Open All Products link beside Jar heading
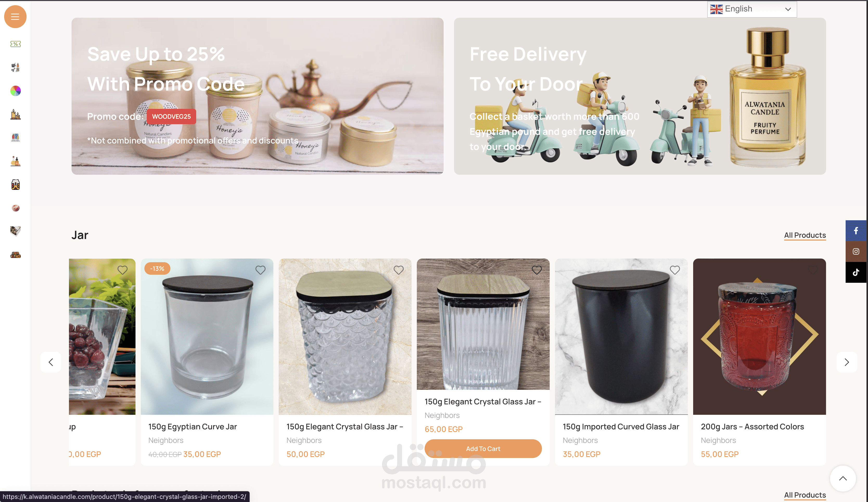 click(x=805, y=235)
